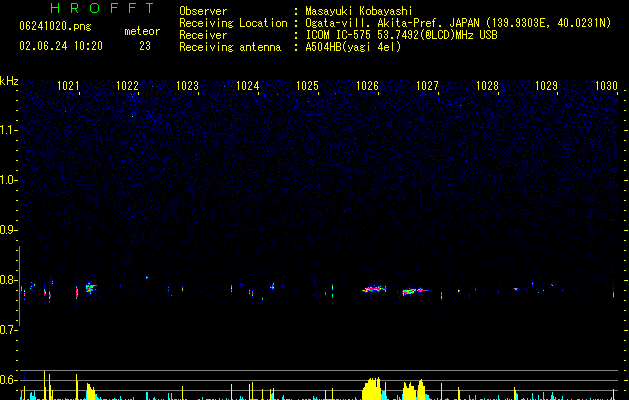Click time marker 1021
The height and width of the screenshot is (400, 629).
[x=68, y=86]
